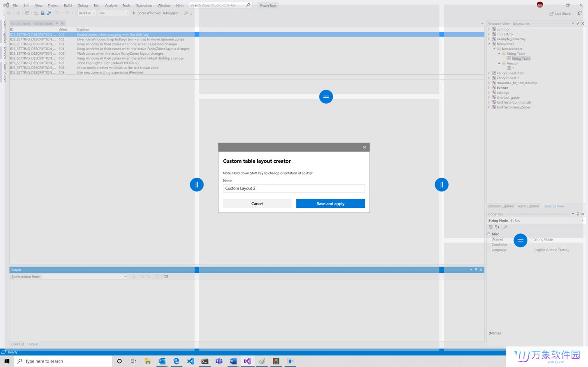Click the user account avatar in title bar

540,5
